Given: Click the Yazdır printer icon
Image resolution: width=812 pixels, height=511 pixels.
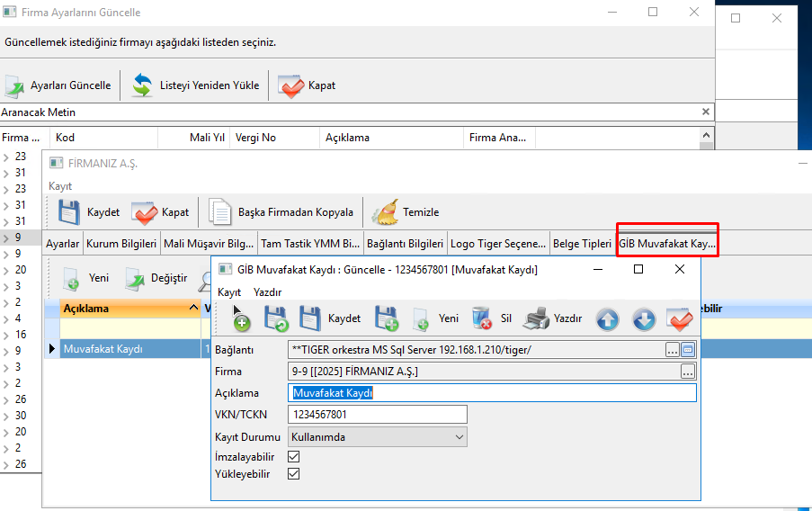Looking at the screenshot, I should pos(536,318).
